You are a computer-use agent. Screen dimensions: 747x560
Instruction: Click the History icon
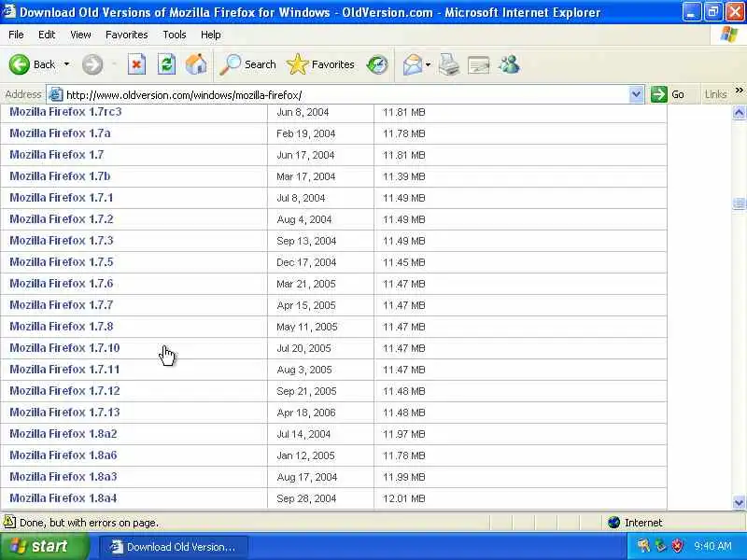377,64
